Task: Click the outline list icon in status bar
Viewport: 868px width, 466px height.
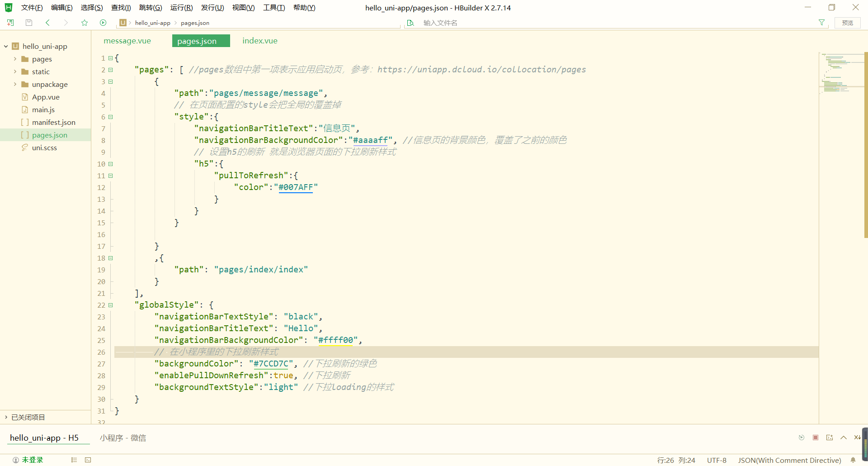Action: [x=74, y=460]
